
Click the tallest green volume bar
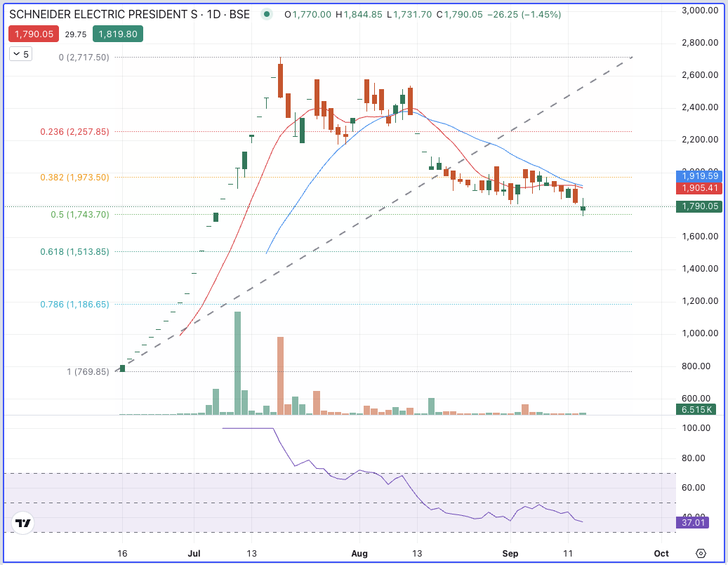coord(238,363)
